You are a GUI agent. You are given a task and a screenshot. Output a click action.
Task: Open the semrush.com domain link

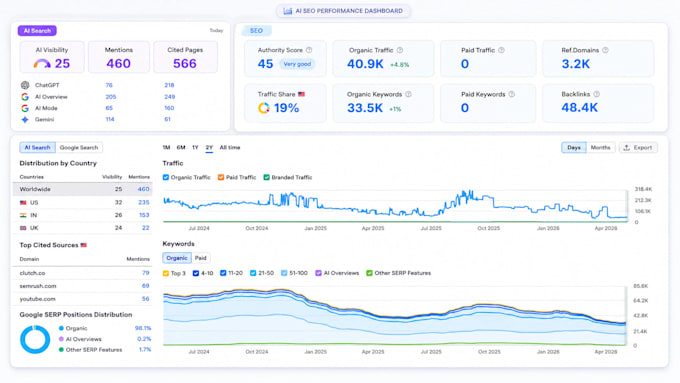pyautogui.click(x=38, y=286)
